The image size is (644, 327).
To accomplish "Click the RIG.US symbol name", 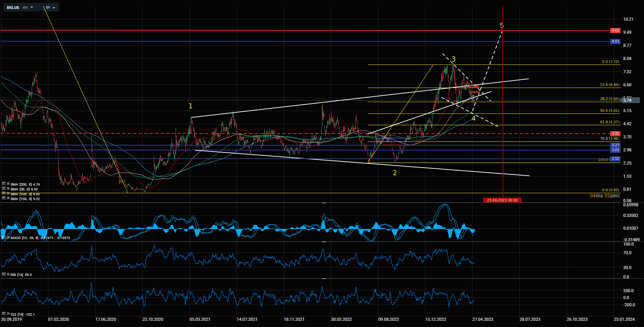I will point(13,8).
